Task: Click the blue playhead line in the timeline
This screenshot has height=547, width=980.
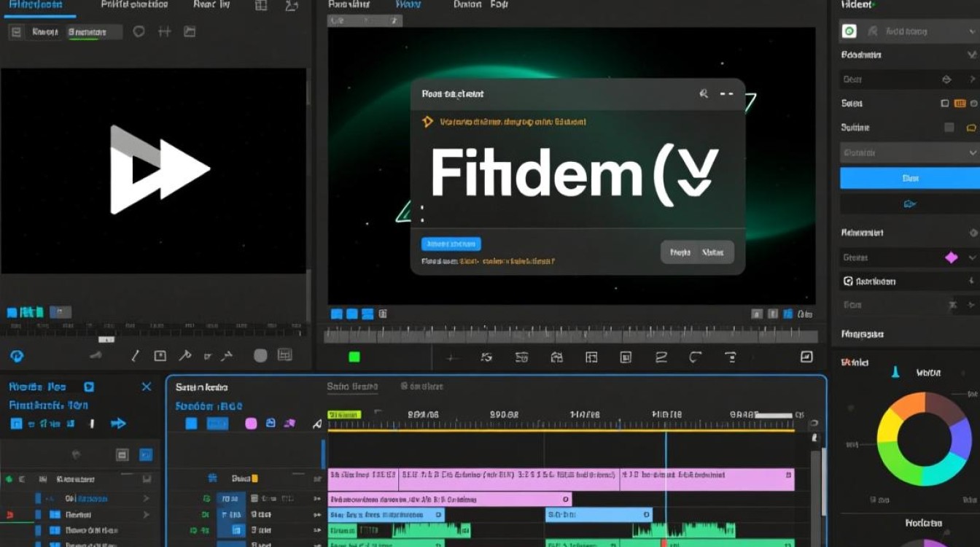Action: [666, 485]
